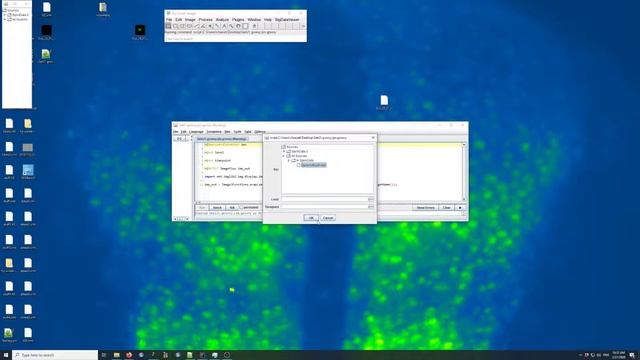Viewport: 640px width, 360px height.
Task: Select the Angle tool in Fiji
Action: (203, 26)
